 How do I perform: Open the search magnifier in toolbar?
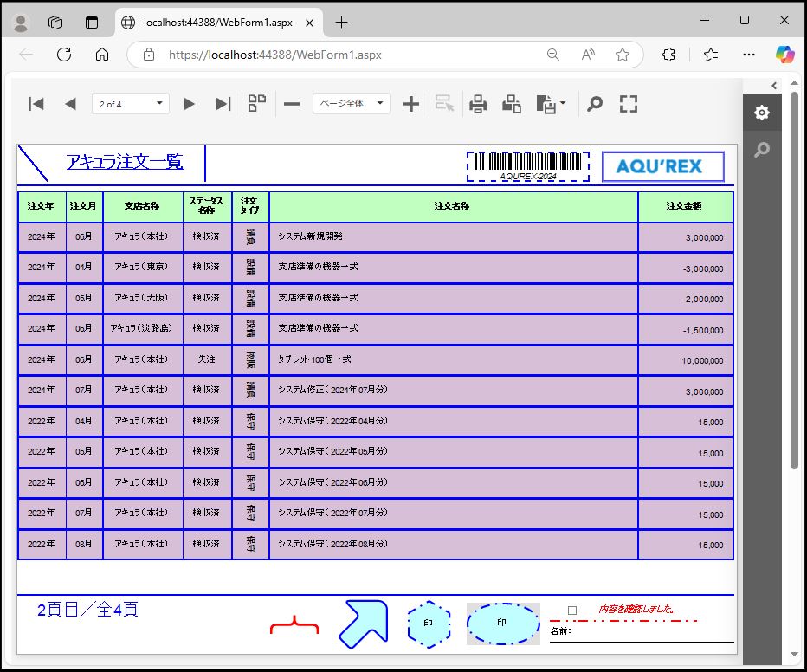pyautogui.click(x=595, y=104)
